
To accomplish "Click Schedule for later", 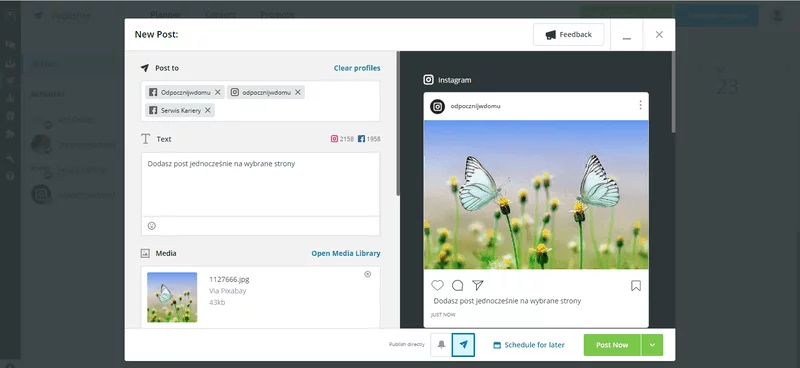I will (x=529, y=345).
